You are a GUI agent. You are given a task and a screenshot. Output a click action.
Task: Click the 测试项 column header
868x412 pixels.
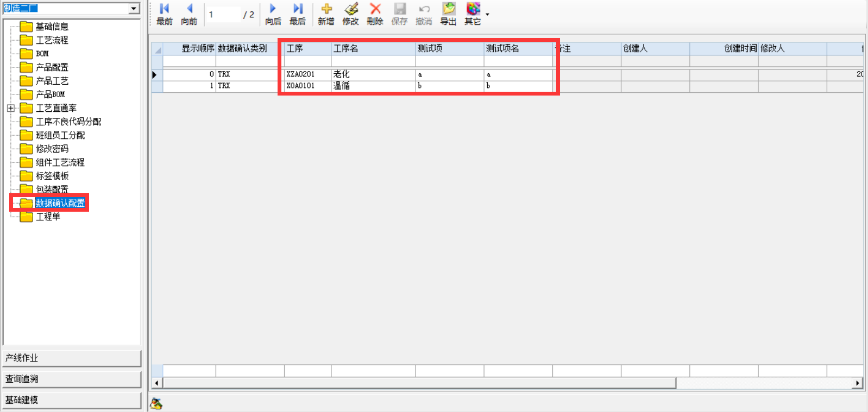point(449,48)
